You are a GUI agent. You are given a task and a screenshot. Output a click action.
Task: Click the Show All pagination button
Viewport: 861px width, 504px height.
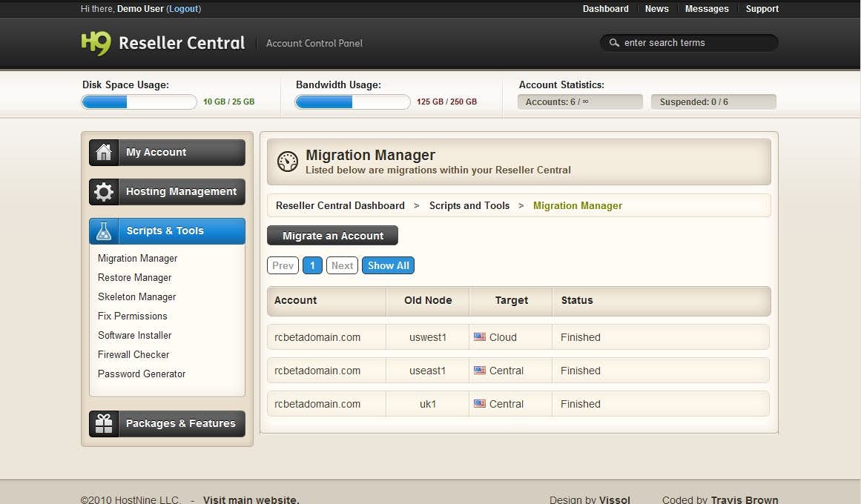click(x=388, y=265)
